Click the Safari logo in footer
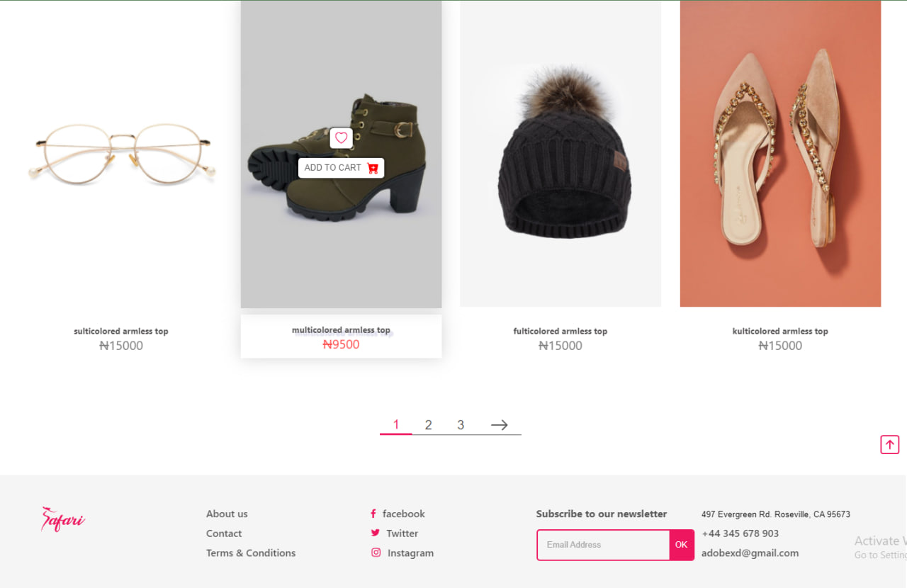 (x=62, y=519)
